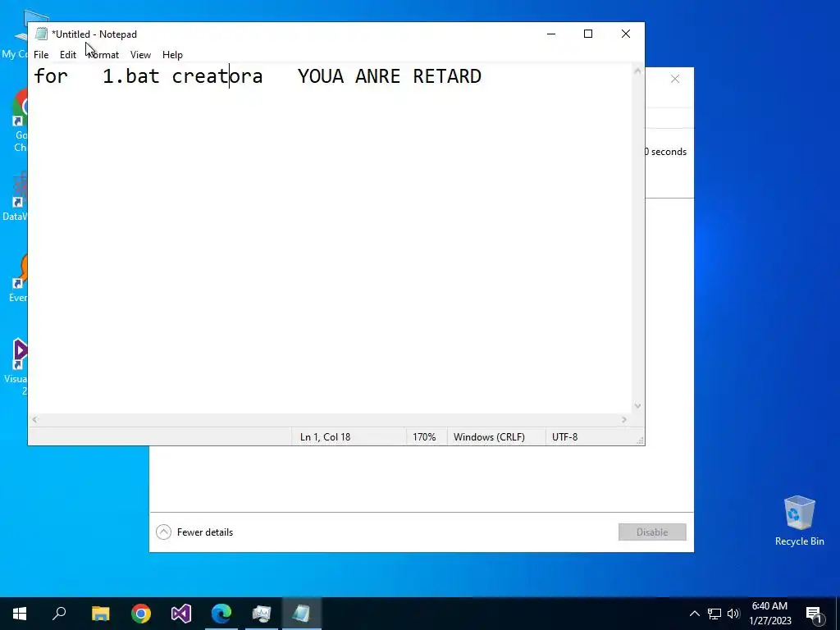Select the DataW desktop shortcut icon
Image resolution: width=840 pixels, height=630 pixels.
click(17, 196)
